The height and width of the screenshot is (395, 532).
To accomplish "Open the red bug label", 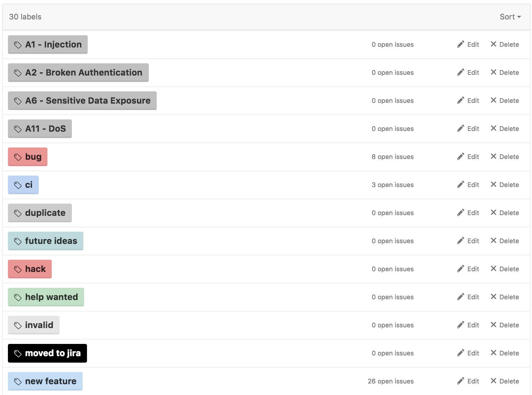I will [x=28, y=157].
